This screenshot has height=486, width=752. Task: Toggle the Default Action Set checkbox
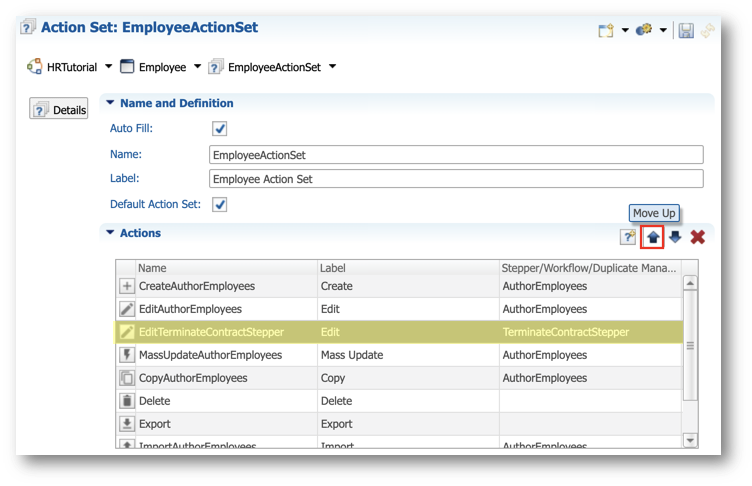pyautogui.click(x=219, y=204)
